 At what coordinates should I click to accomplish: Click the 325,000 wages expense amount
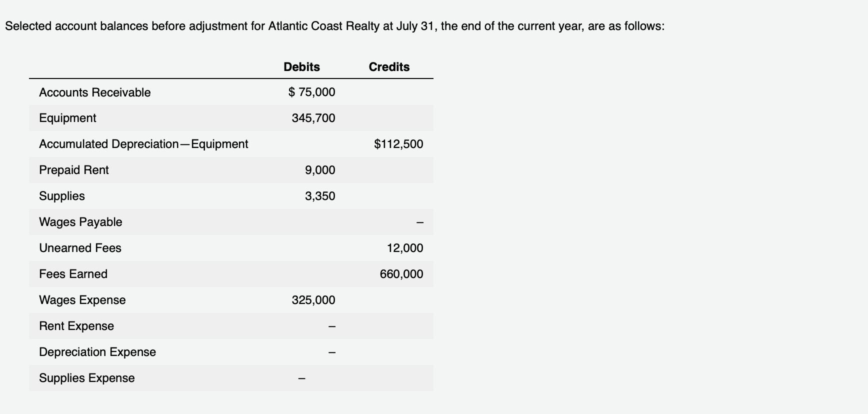coord(313,300)
